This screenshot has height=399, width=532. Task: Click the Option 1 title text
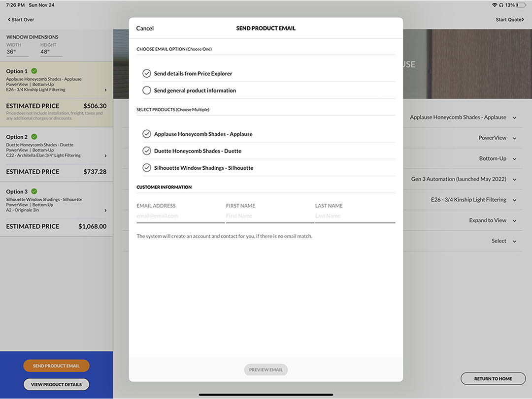click(17, 71)
